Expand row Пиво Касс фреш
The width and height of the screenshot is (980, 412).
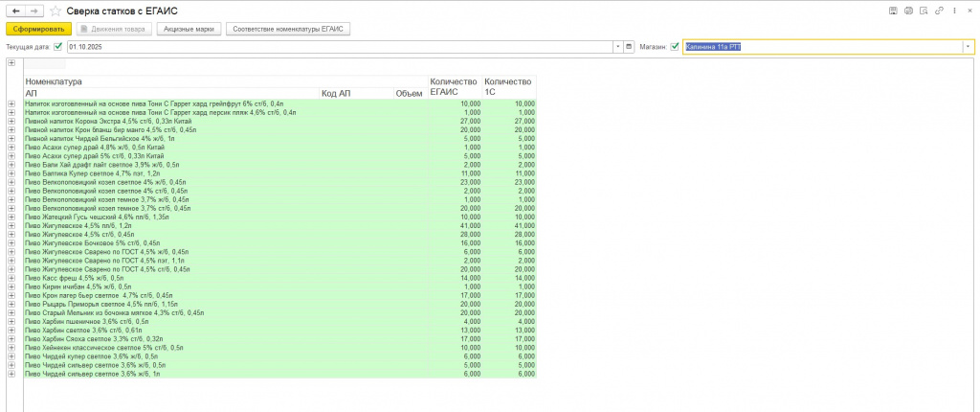(11, 277)
